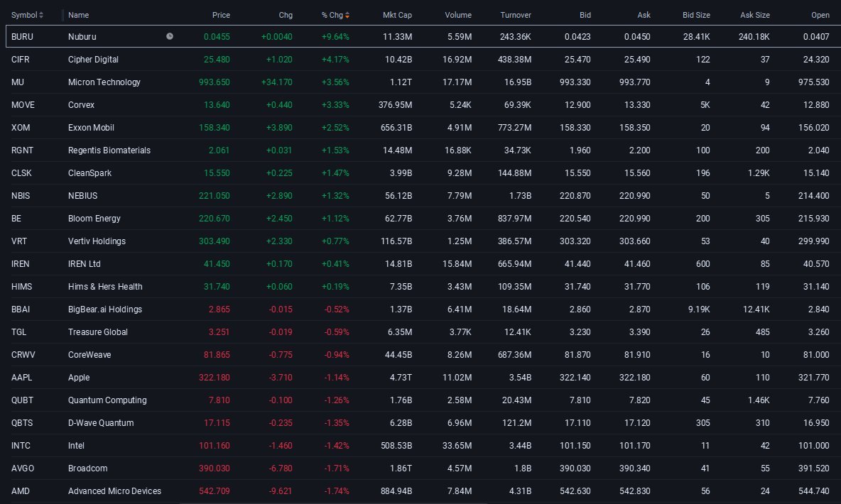Sort by % Chg column header
Screen dimensions: 841x504
(x=335, y=15)
